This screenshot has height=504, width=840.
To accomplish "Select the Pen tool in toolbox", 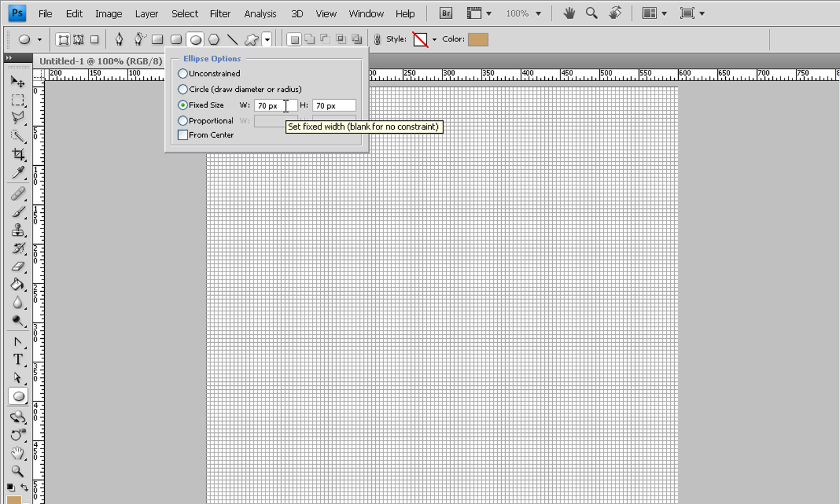I will pyautogui.click(x=18, y=342).
